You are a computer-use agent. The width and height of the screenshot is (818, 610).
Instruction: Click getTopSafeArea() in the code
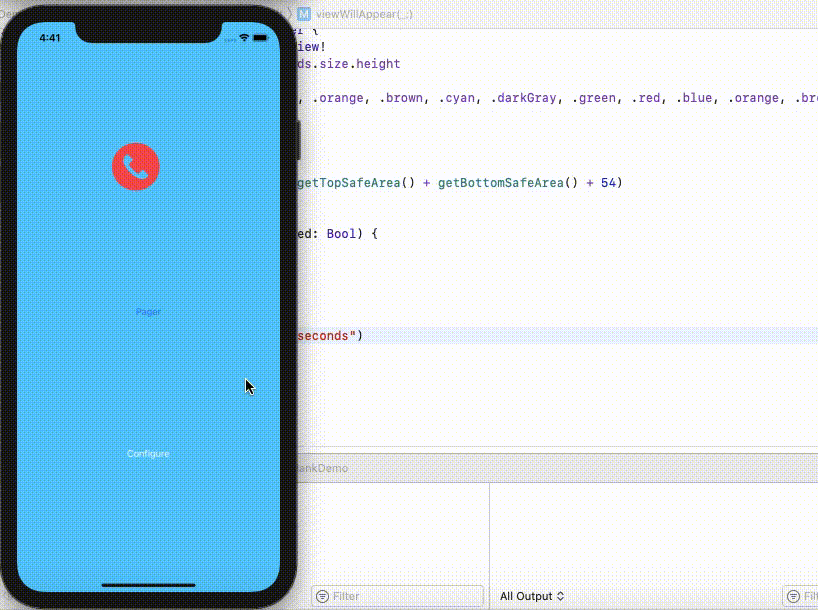click(x=356, y=183)
